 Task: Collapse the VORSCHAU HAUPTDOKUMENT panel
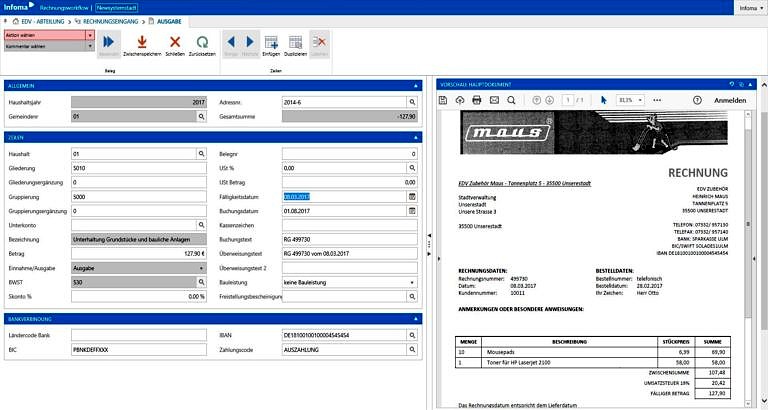pyautogui.click(x=750, y=85)
